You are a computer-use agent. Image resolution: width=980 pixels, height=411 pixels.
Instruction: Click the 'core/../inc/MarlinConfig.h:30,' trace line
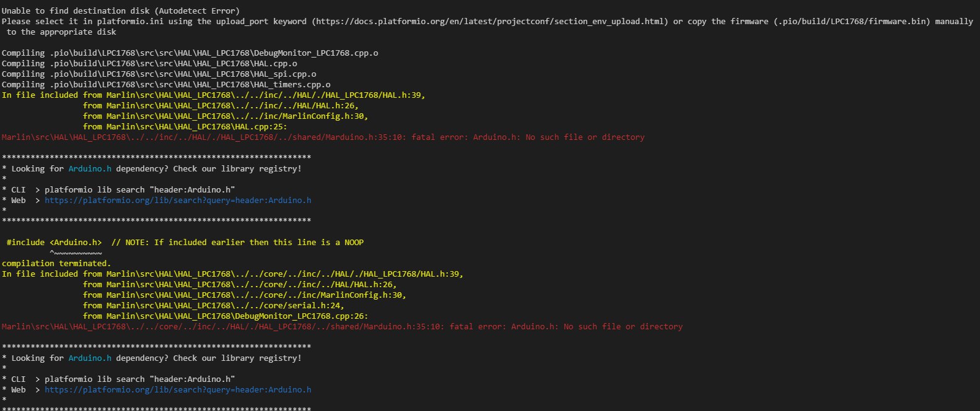[x=245, y=295]
